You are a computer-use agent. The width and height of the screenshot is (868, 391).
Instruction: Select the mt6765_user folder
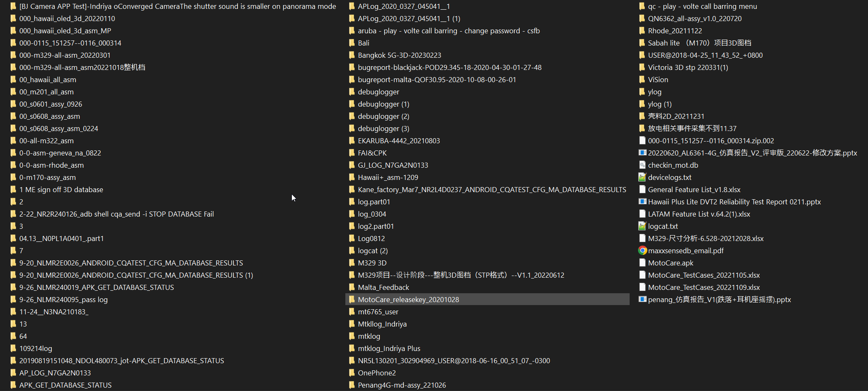click(x=378, y=312)
